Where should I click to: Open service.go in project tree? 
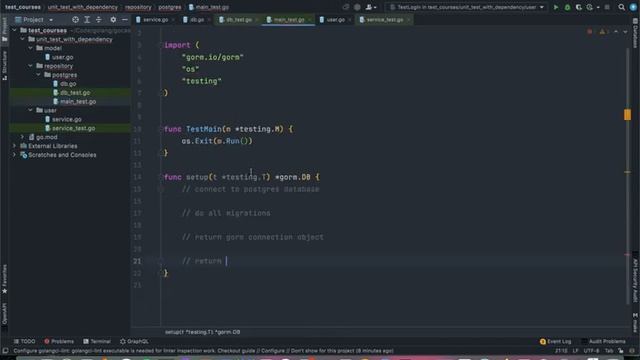(x=67, y=119)
